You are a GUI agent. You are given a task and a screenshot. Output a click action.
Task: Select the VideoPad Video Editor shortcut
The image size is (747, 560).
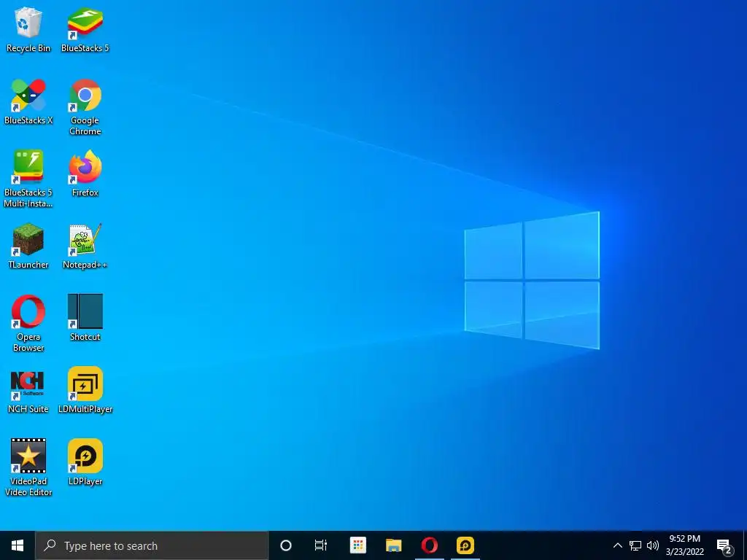coord(28,468)
